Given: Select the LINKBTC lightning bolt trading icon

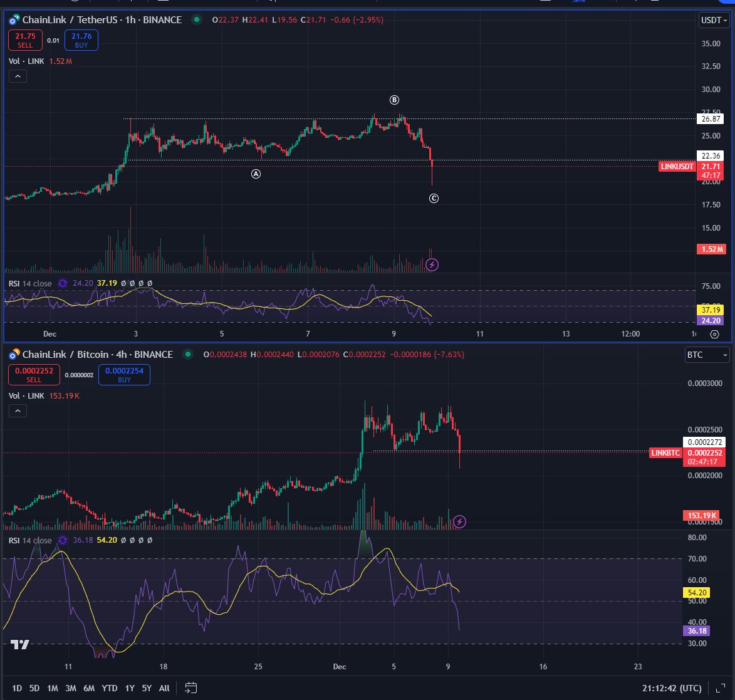Looking at the screenshot, I should coord(460,521).
